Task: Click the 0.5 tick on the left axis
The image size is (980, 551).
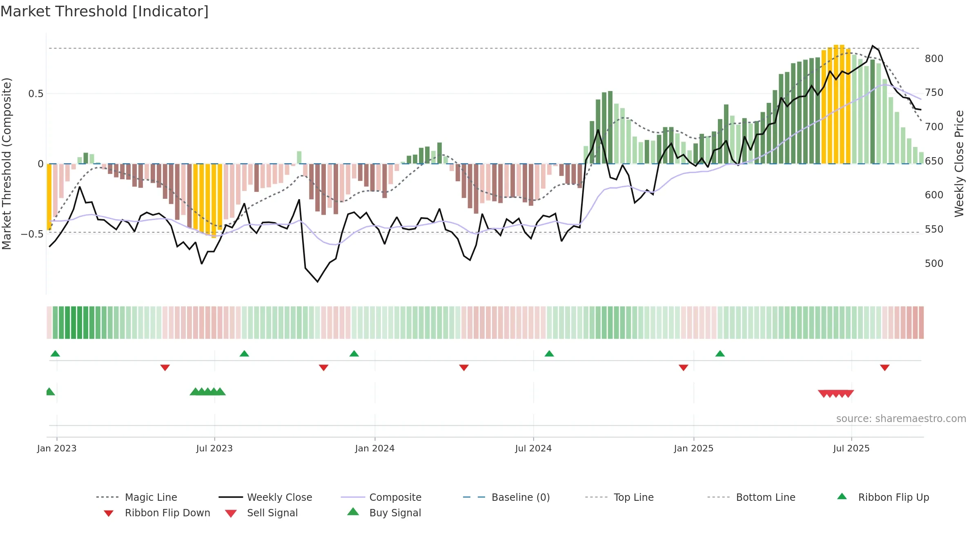Action: (36, 94)
